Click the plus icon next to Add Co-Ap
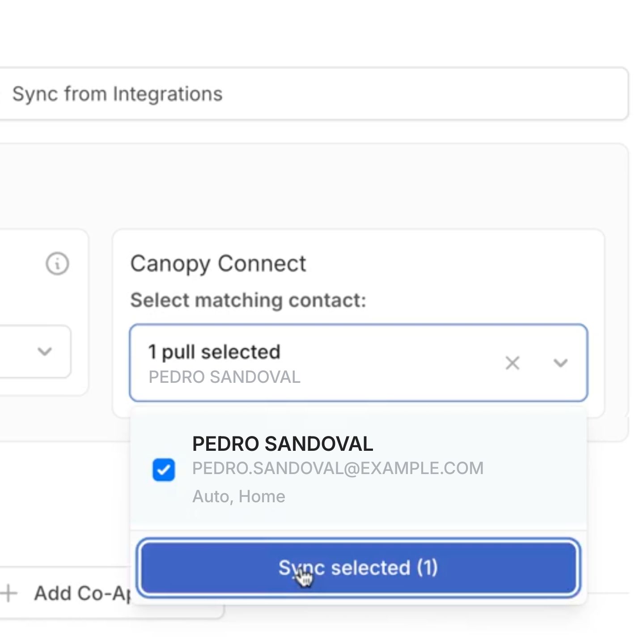Viewport: 644px width, 644px height. 9,593
